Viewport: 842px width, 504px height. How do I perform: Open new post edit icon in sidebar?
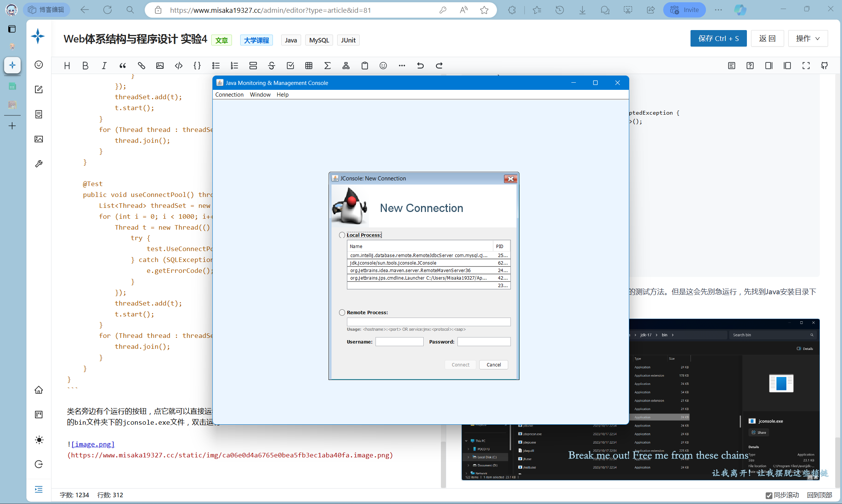pos(39,89)
